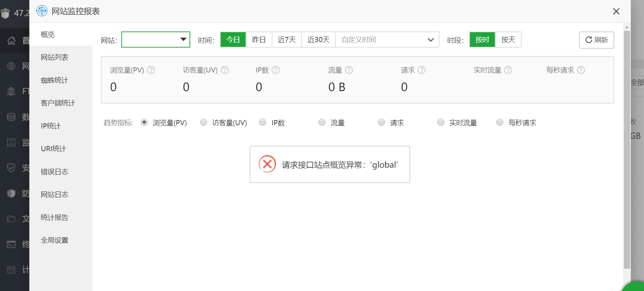Click the help icon next to 访客量(UV)

click(225, 70)
